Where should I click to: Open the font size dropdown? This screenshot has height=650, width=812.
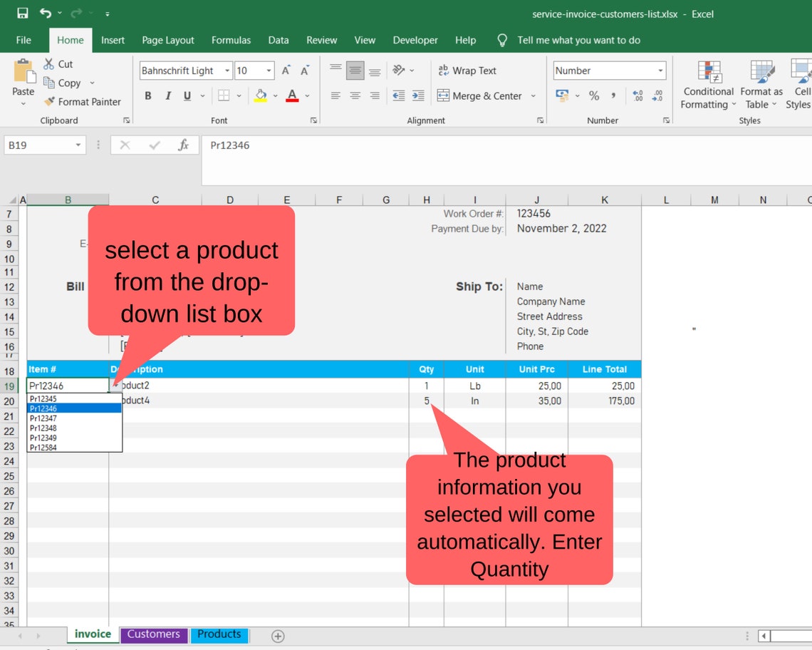point(269,71)
